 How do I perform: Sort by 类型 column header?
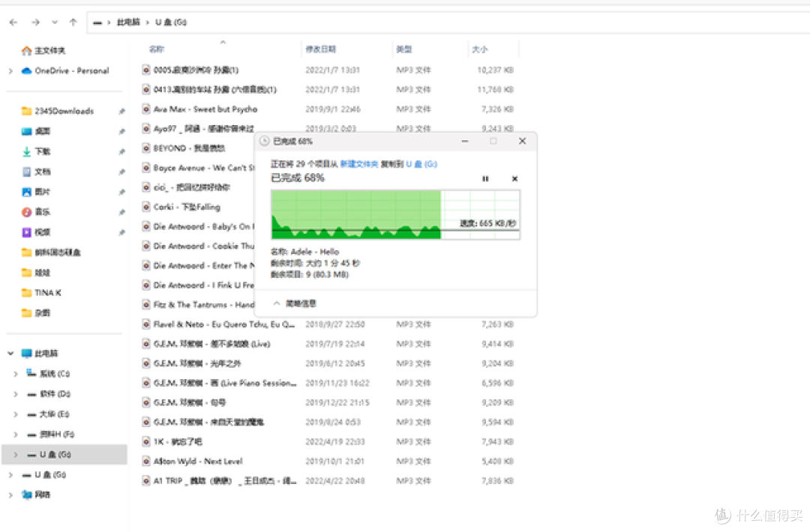403,49
